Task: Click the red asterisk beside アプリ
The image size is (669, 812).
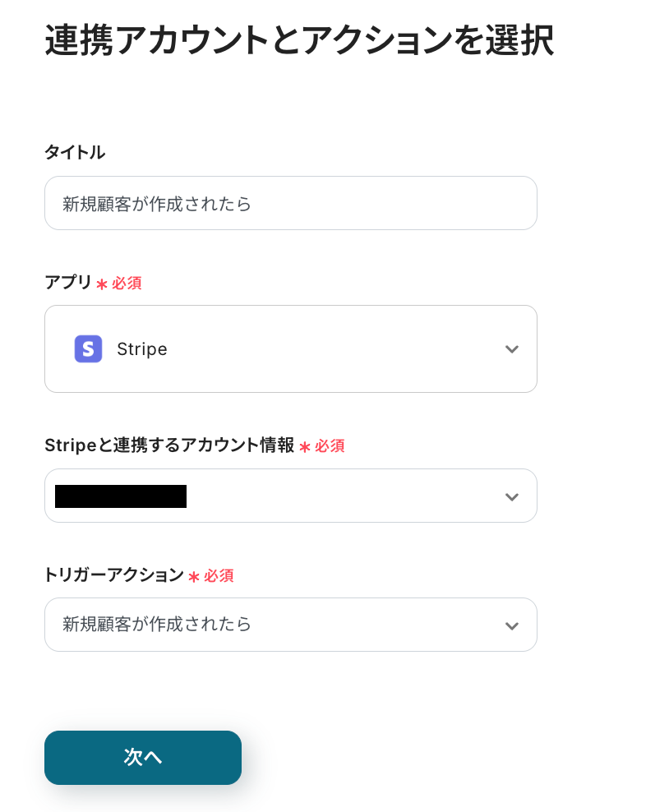Action: (x=102, y=284)
